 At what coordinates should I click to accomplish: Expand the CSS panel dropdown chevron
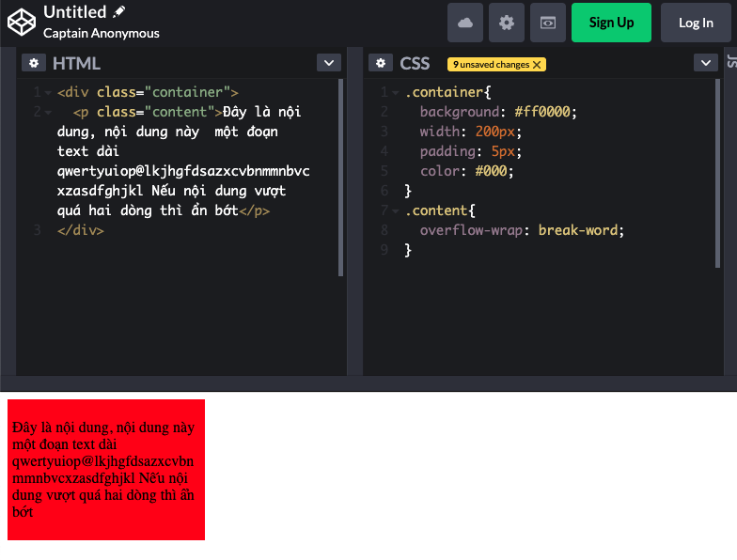pos(706,63)
